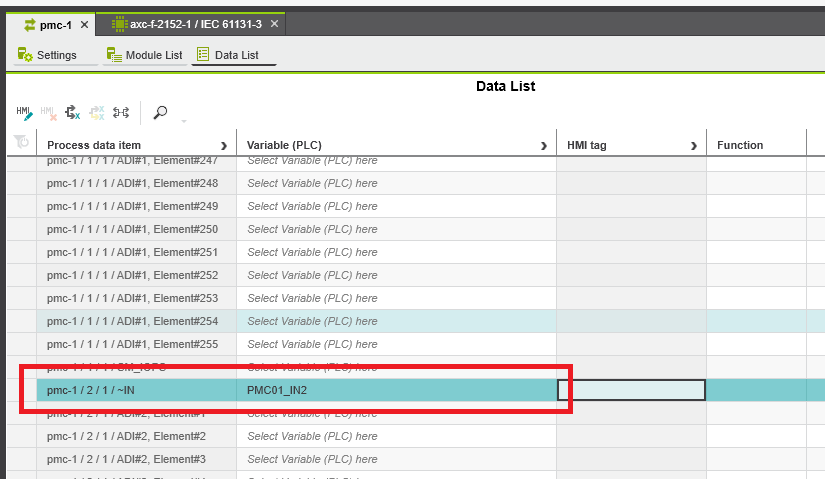Expand the Variable (PLC) column chevron
Image resolution: width=825 pixels, height=479 pixels.
click(x=544, y=146)
